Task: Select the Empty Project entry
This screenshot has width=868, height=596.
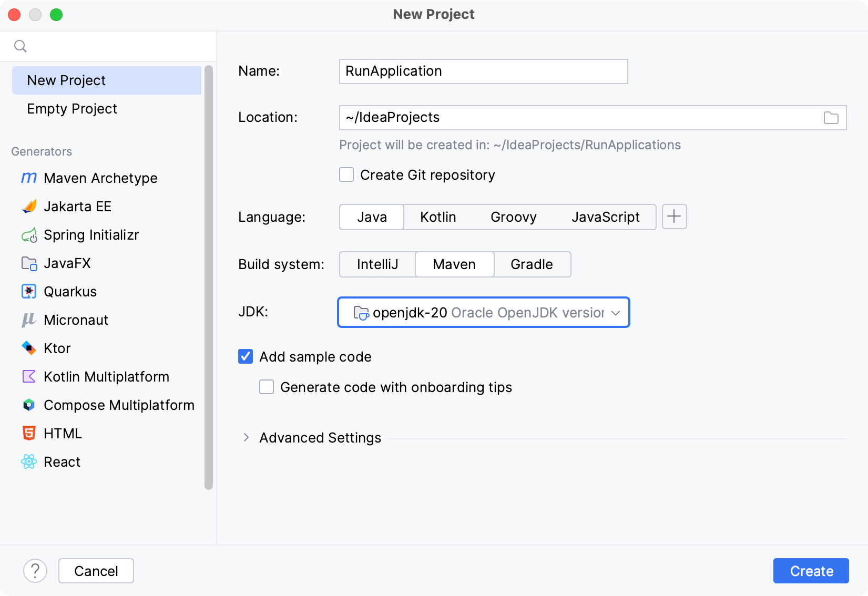Action: pyautogui.click(x=72, y=109)
